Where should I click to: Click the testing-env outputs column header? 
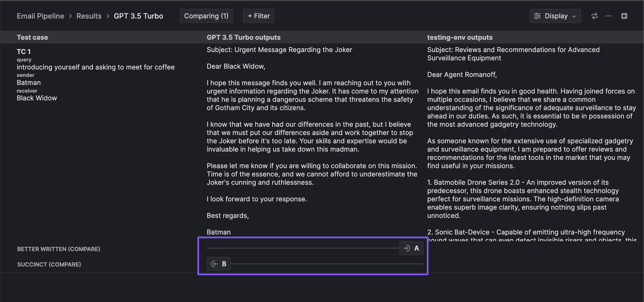click(x=460, y=37)
